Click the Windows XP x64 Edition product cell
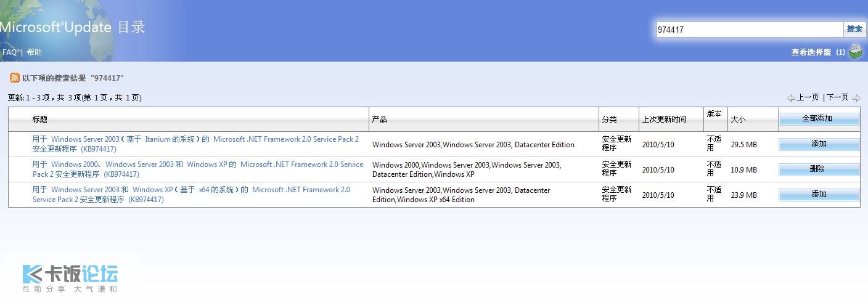Image resolution: width=868 pixels, height=305 pixels. coord(461,195)
